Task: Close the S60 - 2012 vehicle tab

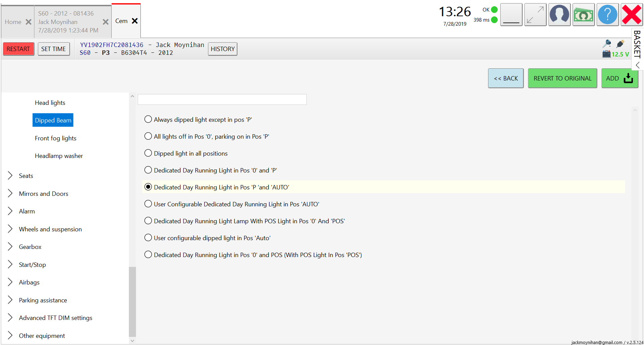Action: 106,22
